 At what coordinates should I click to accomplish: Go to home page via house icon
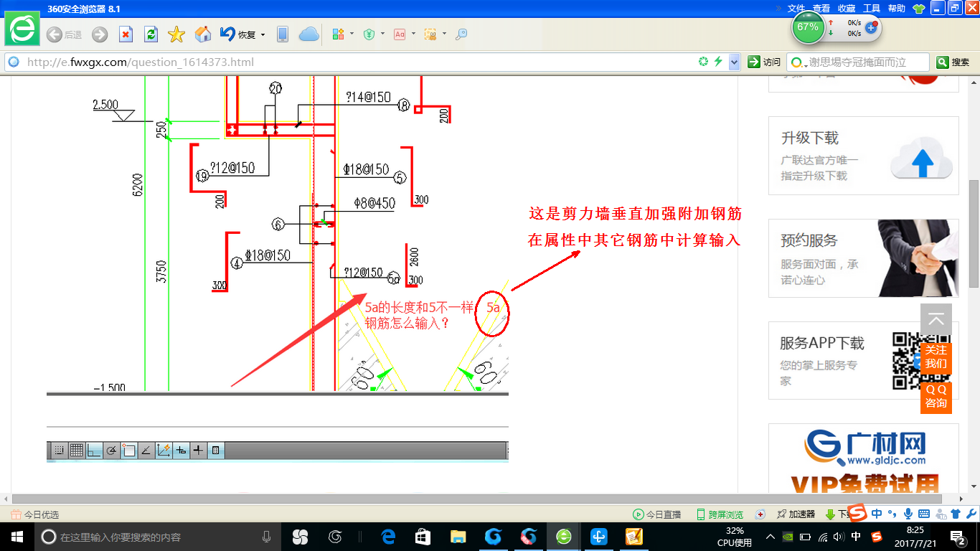(203, 34)
